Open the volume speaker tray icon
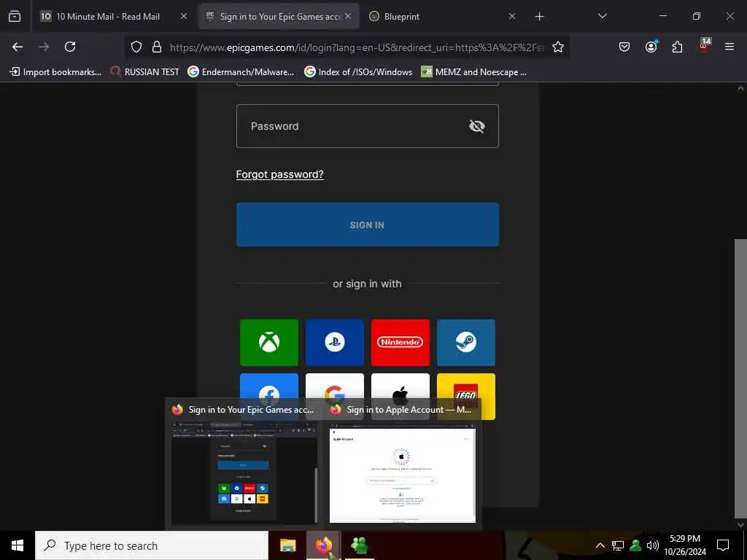 653,545
